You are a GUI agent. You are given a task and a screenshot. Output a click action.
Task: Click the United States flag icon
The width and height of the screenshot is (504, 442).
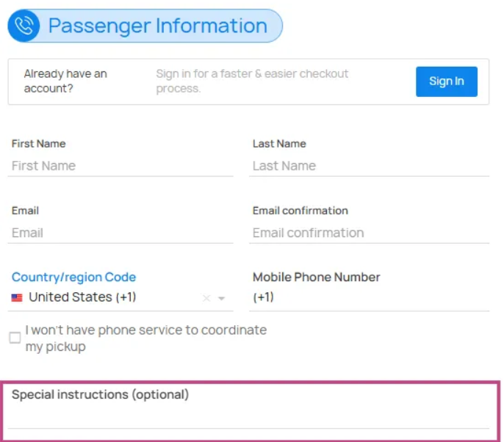(17, 298)
